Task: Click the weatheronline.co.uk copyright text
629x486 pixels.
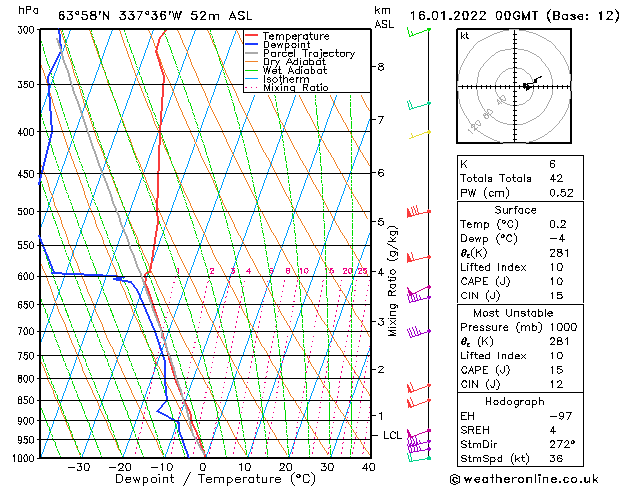Action: pyautogui.click(x=525, y=479)
